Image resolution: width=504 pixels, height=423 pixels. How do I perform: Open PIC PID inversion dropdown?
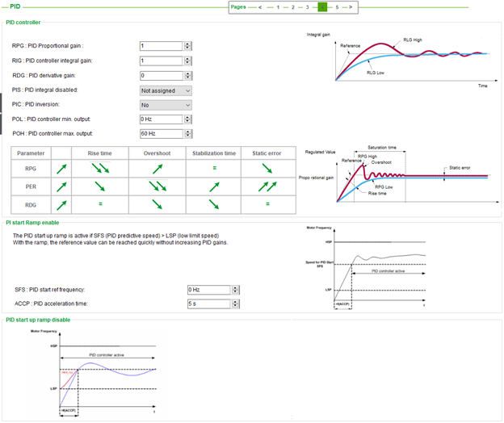pos(166,106)
